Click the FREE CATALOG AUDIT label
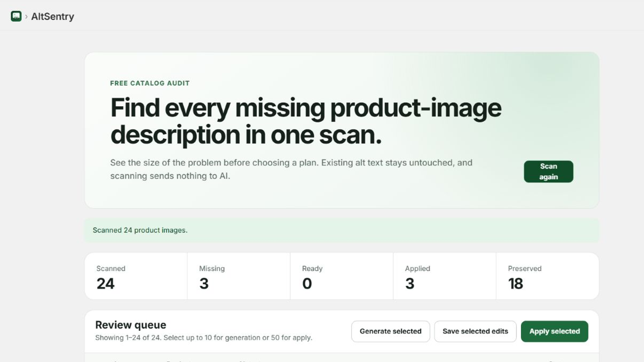This screenshot has width=644, height=362. pos(150,83)
